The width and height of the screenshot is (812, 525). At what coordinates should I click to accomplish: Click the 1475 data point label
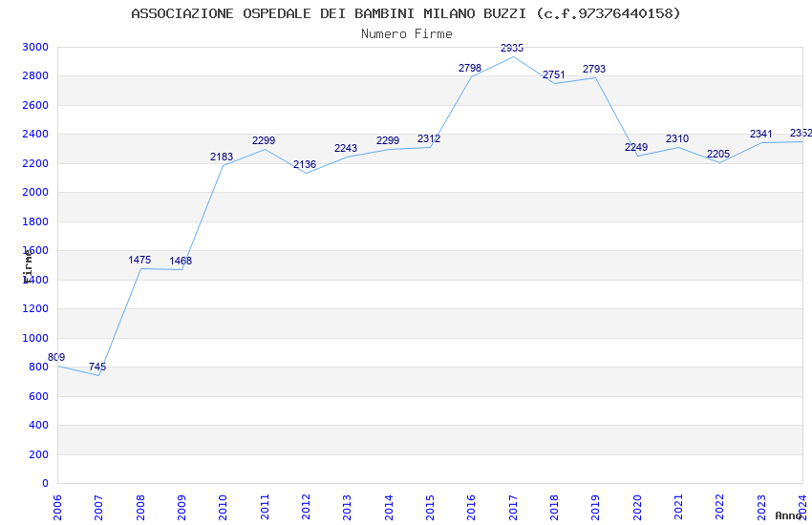[x=139, y=260]
